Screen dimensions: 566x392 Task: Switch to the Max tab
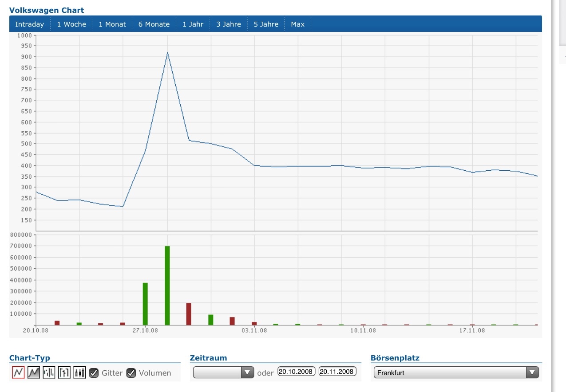pos(298,24)
